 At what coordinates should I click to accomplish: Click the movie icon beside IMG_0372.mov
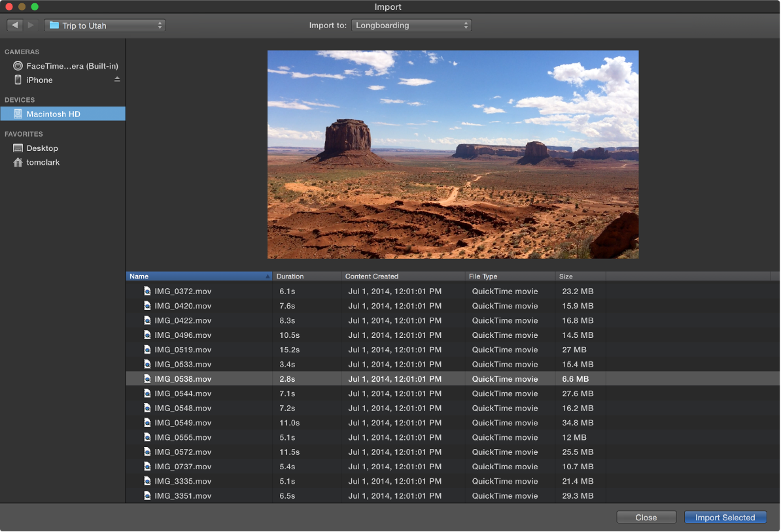pos(147,291)
